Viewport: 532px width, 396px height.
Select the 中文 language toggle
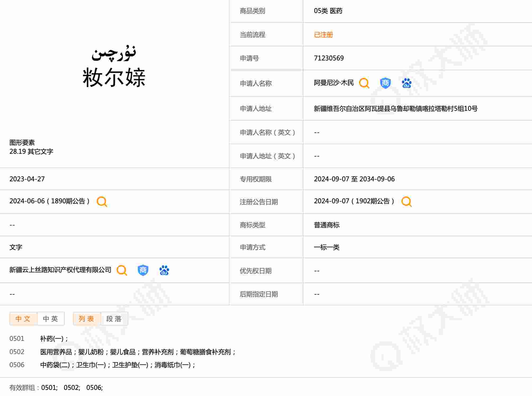[23, 319]
